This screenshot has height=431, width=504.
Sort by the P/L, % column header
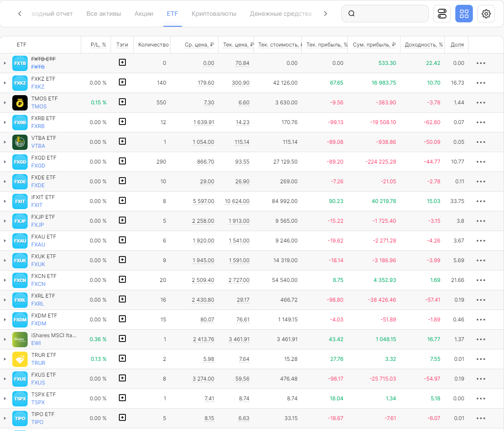(98, 45)
